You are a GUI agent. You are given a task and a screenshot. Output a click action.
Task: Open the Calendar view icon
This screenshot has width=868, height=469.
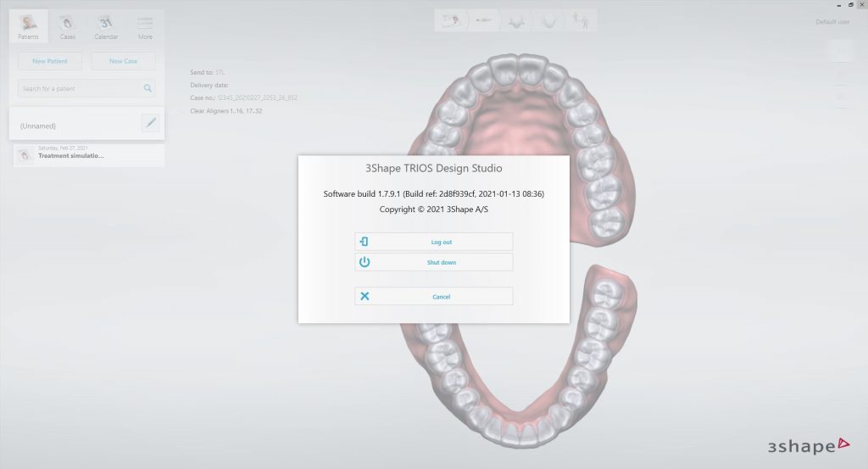coord(106,26)
